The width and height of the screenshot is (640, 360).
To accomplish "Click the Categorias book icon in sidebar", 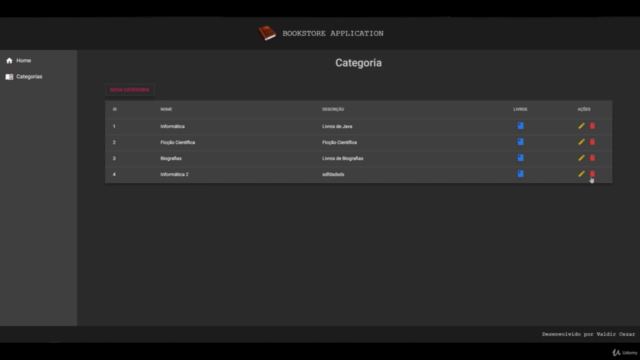I will click(x=9, y=77).
